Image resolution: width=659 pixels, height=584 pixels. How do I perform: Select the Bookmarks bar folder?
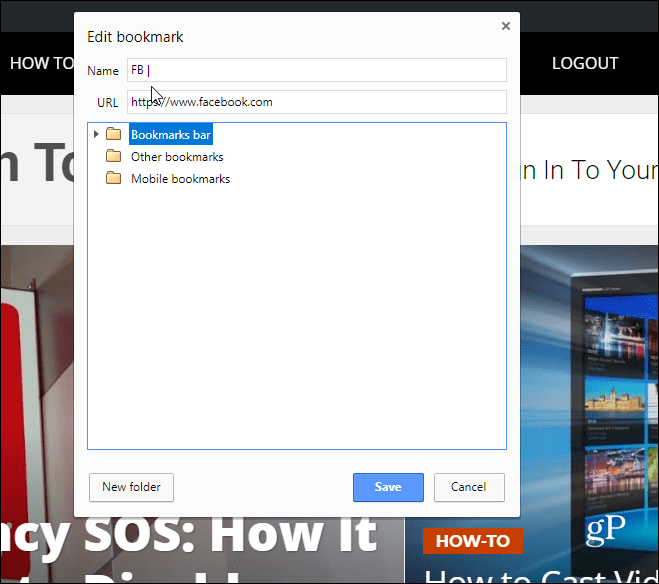coord(171,134)
